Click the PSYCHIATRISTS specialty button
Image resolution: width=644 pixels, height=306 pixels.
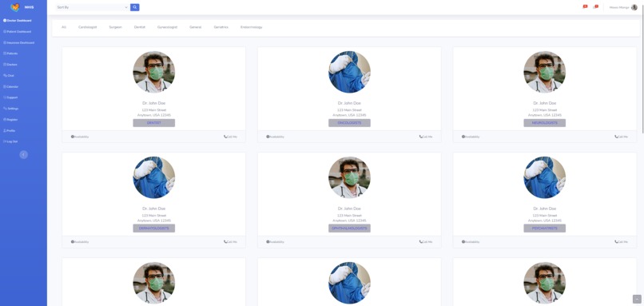pyautogui.click(x=545, y=229)
